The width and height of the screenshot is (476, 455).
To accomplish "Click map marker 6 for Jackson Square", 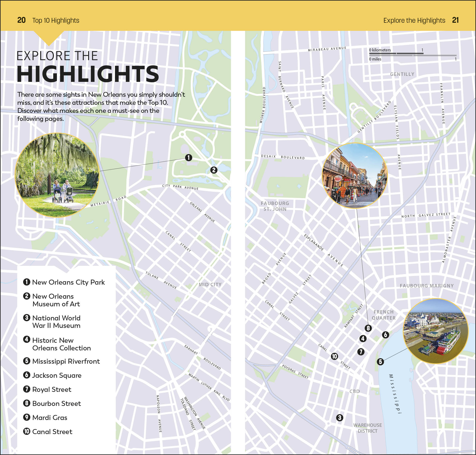I will tap(385, 335).
